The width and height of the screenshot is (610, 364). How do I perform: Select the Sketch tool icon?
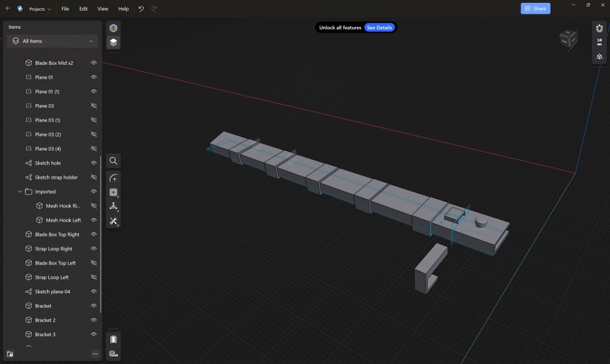click(113, 178)
